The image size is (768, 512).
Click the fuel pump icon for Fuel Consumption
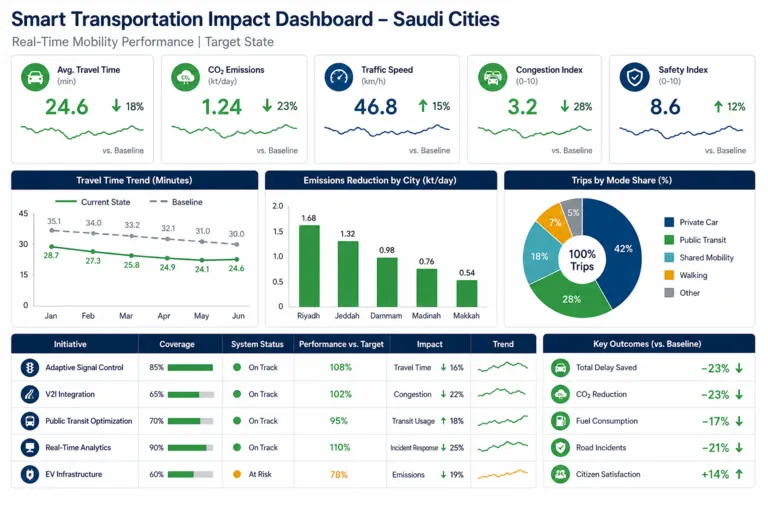point(560,421)
